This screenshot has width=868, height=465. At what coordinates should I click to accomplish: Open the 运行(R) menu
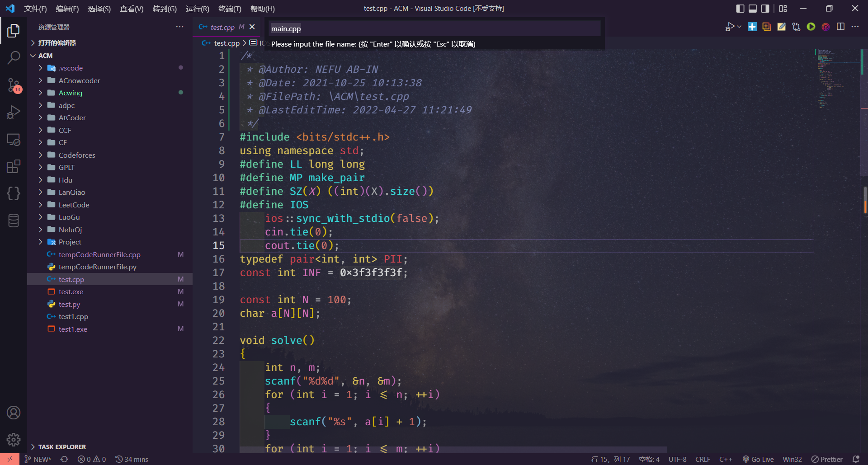(198, 9)
